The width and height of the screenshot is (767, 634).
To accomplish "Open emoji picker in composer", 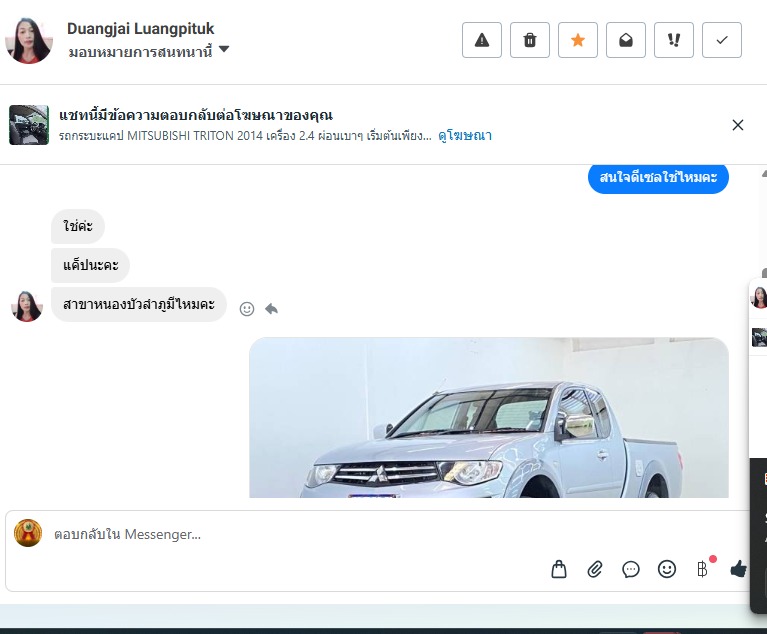I will [667, 569].
